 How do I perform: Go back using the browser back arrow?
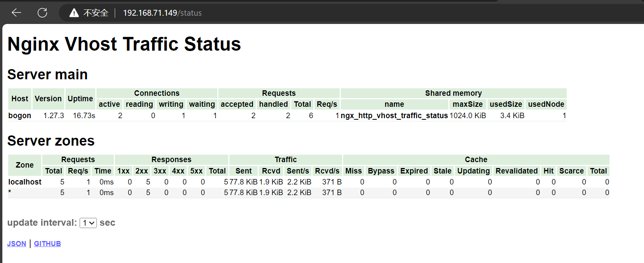click(x=16, y=13)
